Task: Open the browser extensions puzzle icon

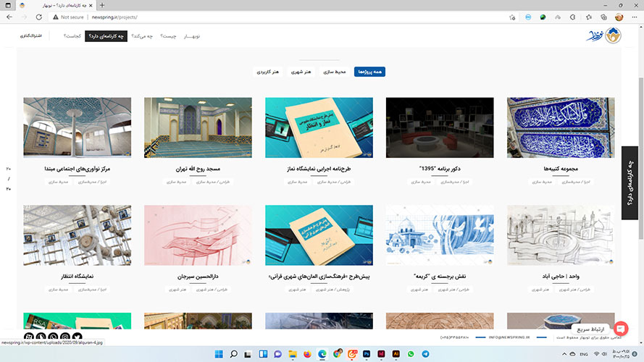Action: [x=572, y=17]
